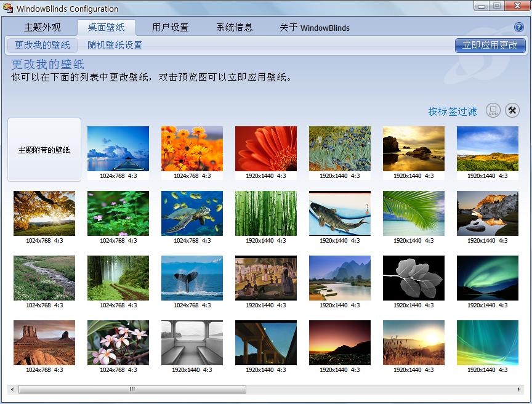Pick the pink plumeria flowers wallpaper
532x404 pixels.
[x=118, y=342]
